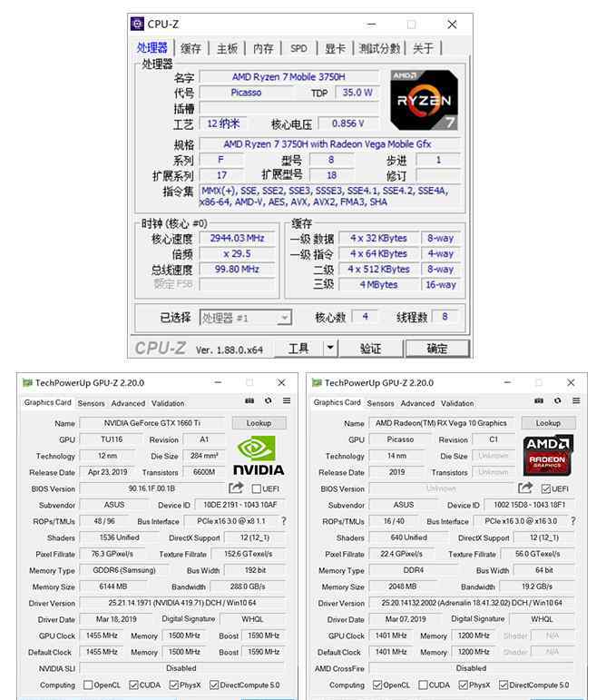Image resolution: width=606 pixels, height=700 pixels.
Task: Open Advanced tab in AMD GPU-Z window
Action: coord(417,403)
